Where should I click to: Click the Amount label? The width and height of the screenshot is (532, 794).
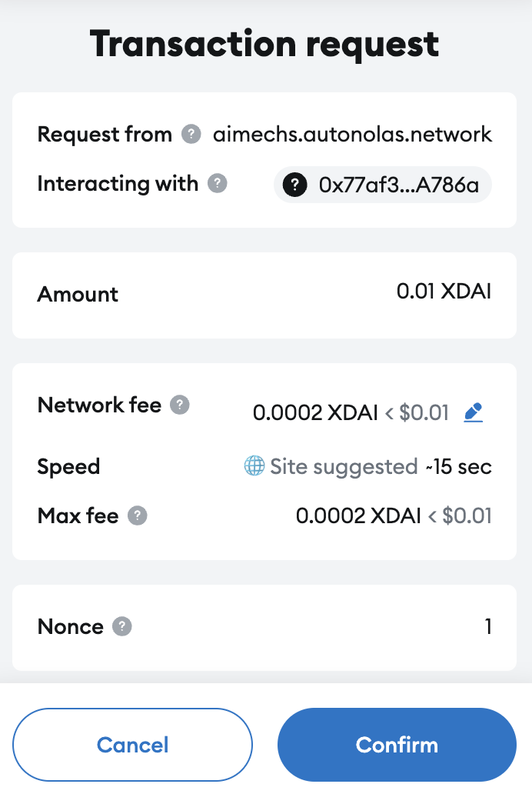coord(78,294)
